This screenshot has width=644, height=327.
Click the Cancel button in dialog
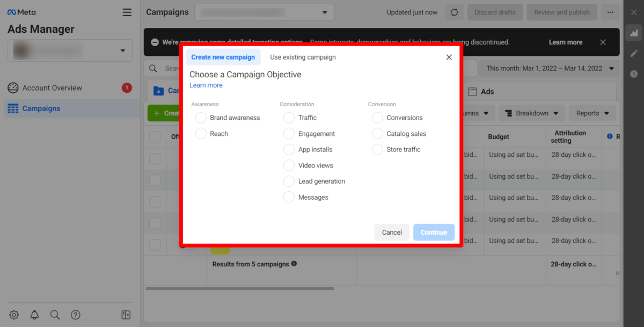pyautogui.click(x=392, y=232)
